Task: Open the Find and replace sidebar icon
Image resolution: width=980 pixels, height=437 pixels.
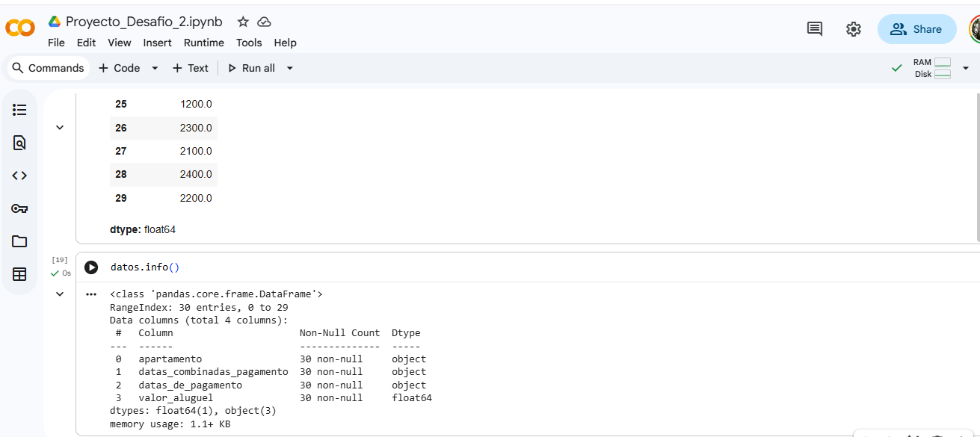Action: (x=20, y=143)
